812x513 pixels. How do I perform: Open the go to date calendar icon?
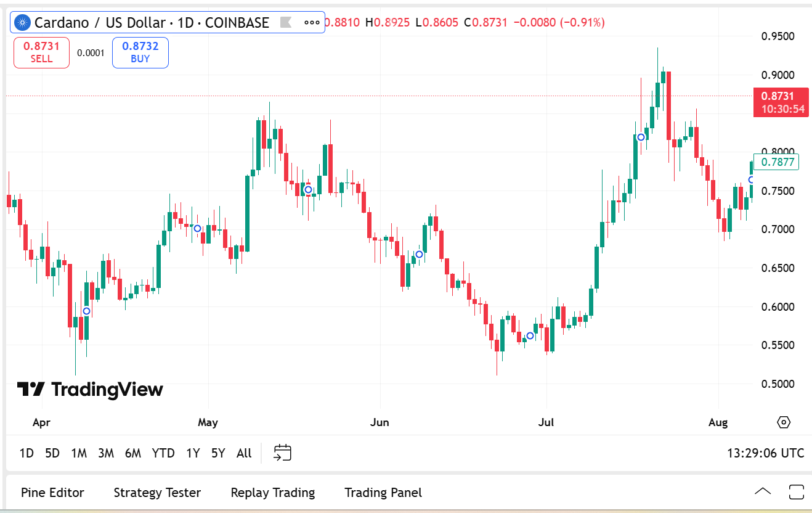point(282,453)
